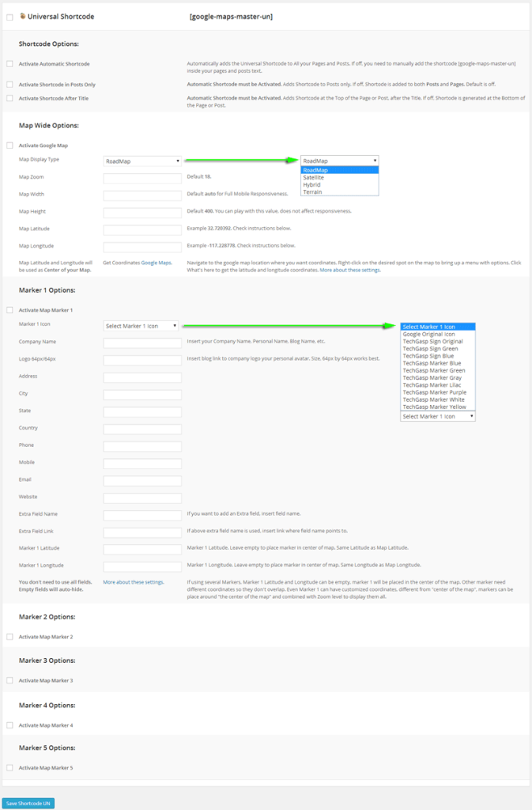Tick Activate Shortcode in Posts Only

(9, 84)
